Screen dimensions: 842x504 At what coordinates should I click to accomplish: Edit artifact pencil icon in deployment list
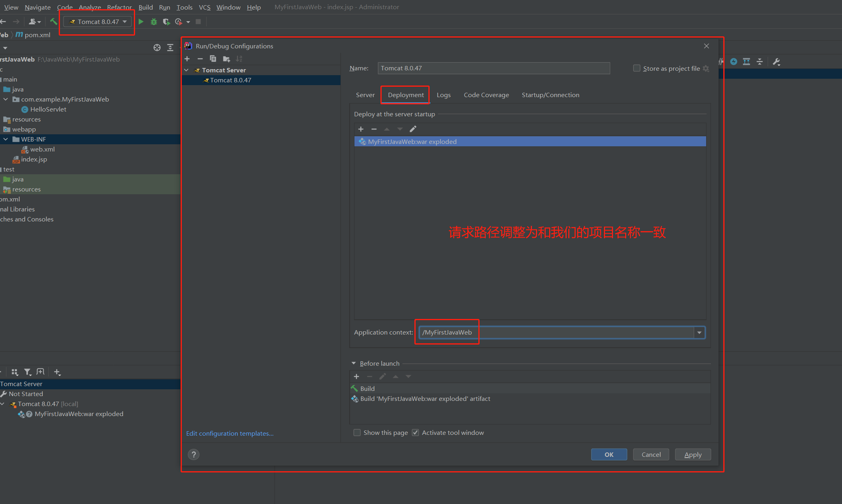413,129
